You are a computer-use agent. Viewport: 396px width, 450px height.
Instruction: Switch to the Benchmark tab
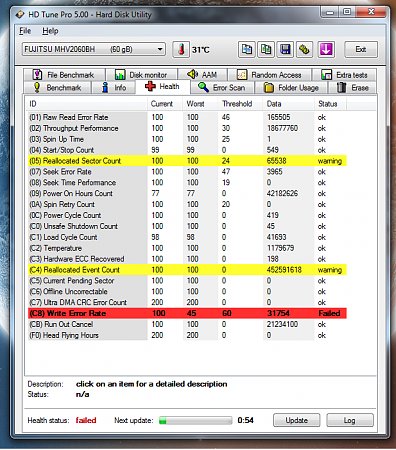tap(57, 88)
